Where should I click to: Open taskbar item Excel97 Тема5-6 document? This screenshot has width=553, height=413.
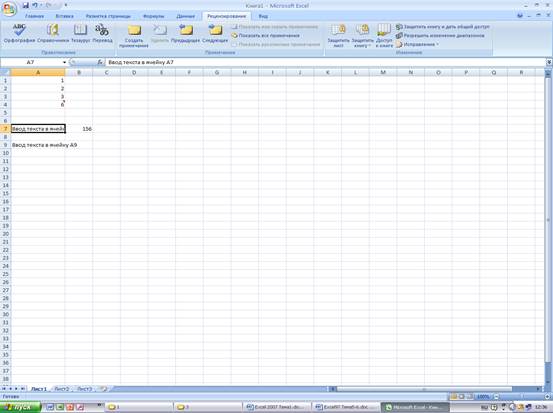click(x=346, y=407)
